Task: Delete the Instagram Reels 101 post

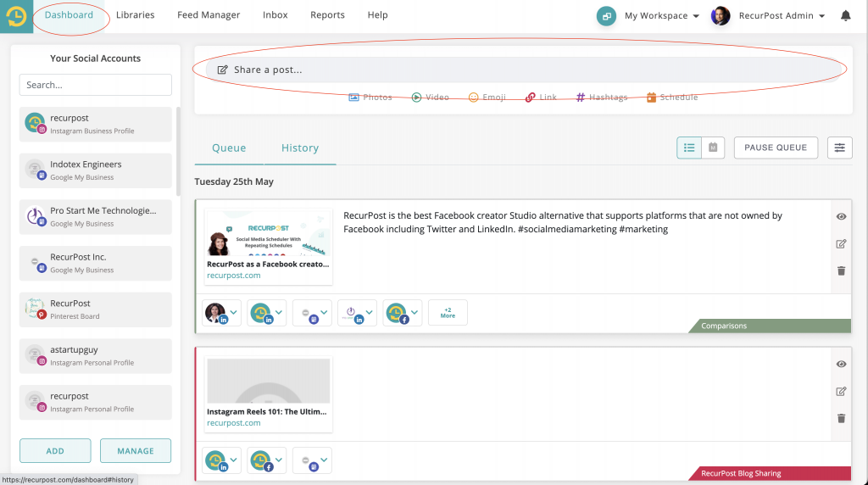Action: tap(841, 419)
